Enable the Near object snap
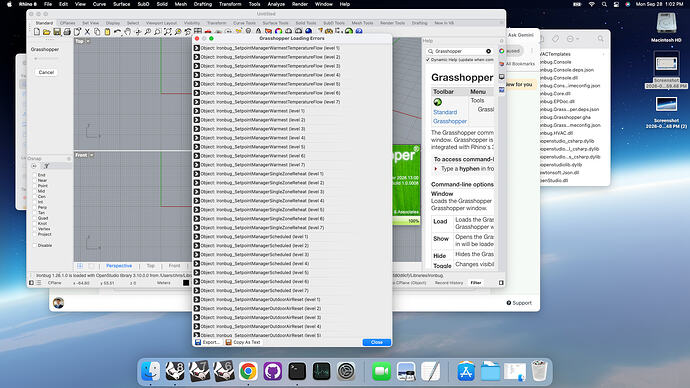690x388 pixels. (x=35, y=180)
